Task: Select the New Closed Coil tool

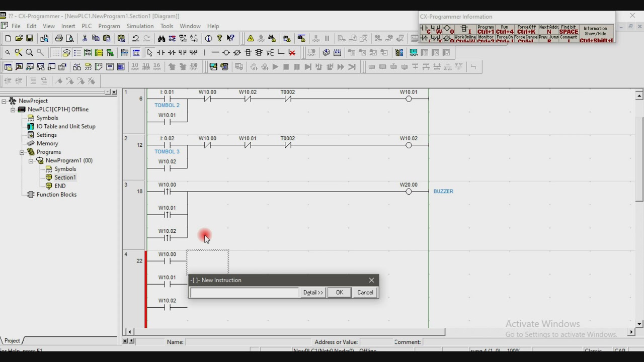Action: tap(237, 52)
